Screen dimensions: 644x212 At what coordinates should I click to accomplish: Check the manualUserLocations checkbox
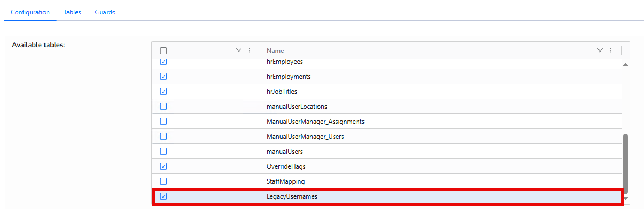164,107
